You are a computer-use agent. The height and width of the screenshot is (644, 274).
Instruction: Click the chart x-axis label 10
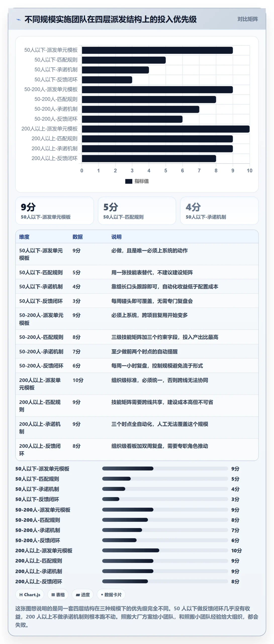pyautogui.click(x=250, y=171)
